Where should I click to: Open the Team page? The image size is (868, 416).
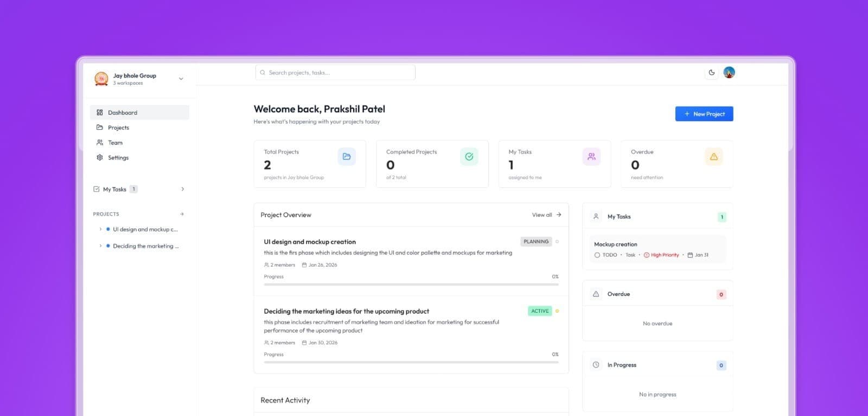pos(139,143)
